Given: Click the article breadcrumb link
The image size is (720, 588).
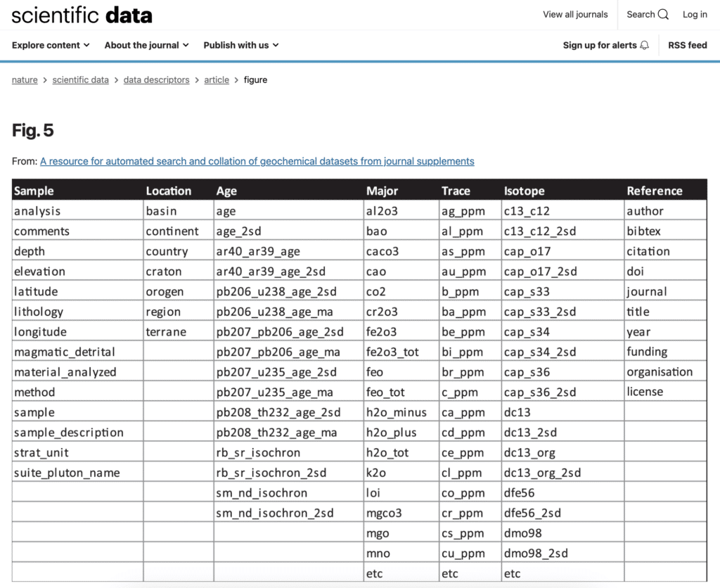Looking at the screenshot, I should 217,79.
